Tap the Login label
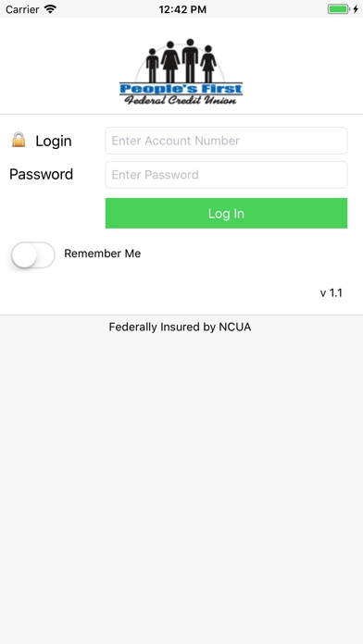Viewport: 363px width, 644px height. coord(54,141)
